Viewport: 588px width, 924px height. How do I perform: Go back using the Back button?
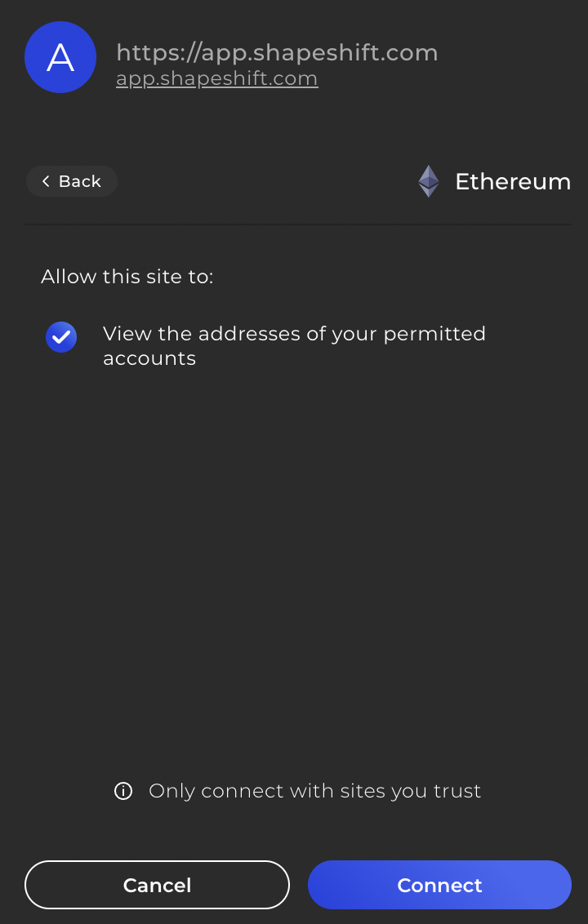tap(72, 181)
